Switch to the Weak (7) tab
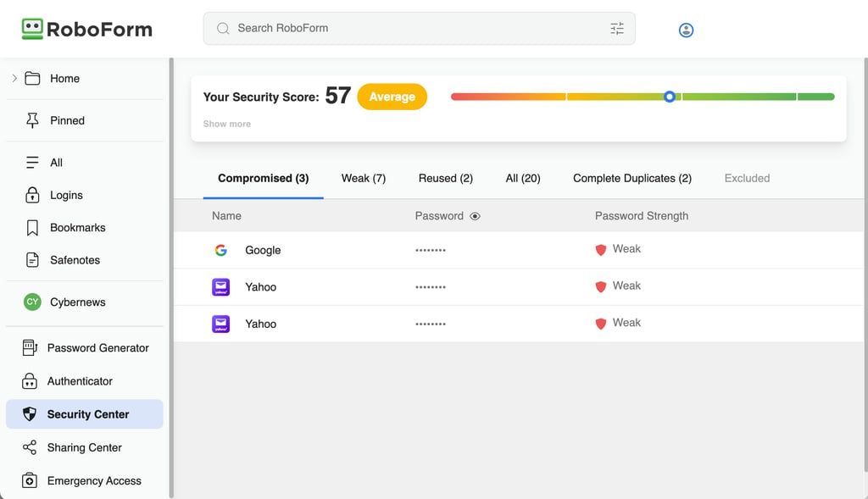 pos(364,178)
